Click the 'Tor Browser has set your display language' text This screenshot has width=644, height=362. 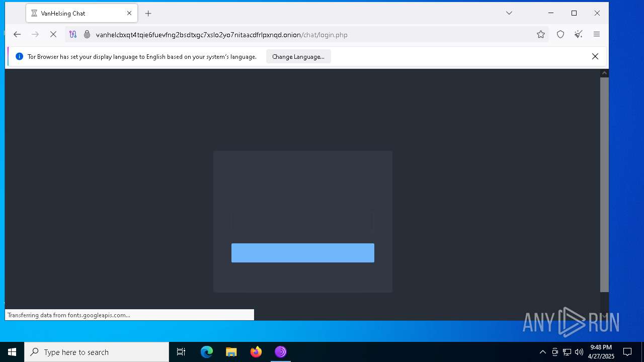click(x=142, y=57)
